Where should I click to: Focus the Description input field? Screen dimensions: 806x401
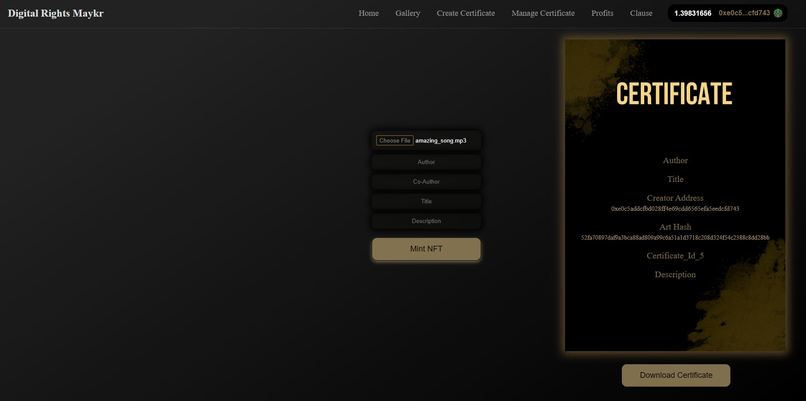coord(426,221)
